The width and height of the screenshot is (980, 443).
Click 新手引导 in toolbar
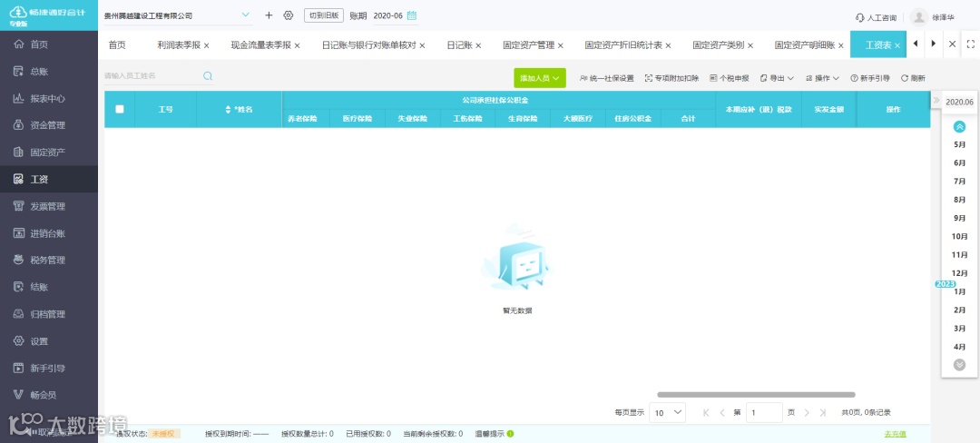coord(870,78)
